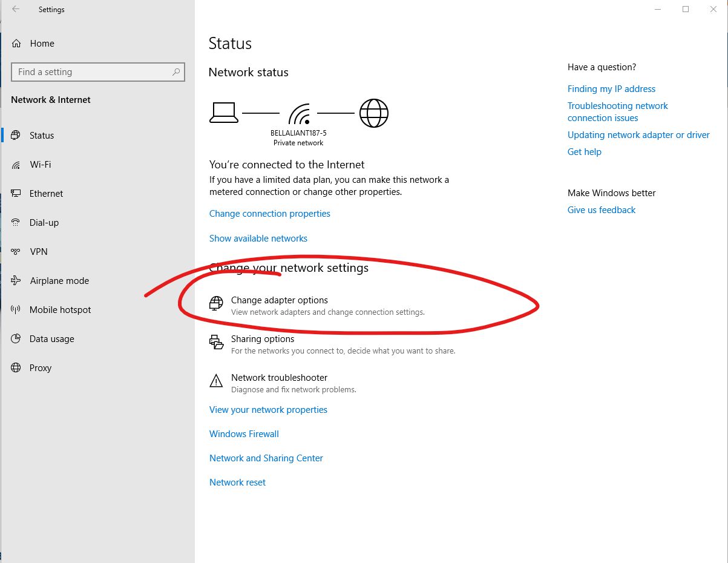This screenshot has height=563, width=728.
Task: Click the back arrow in Settings title bar
Action: [x=16, y=9]
